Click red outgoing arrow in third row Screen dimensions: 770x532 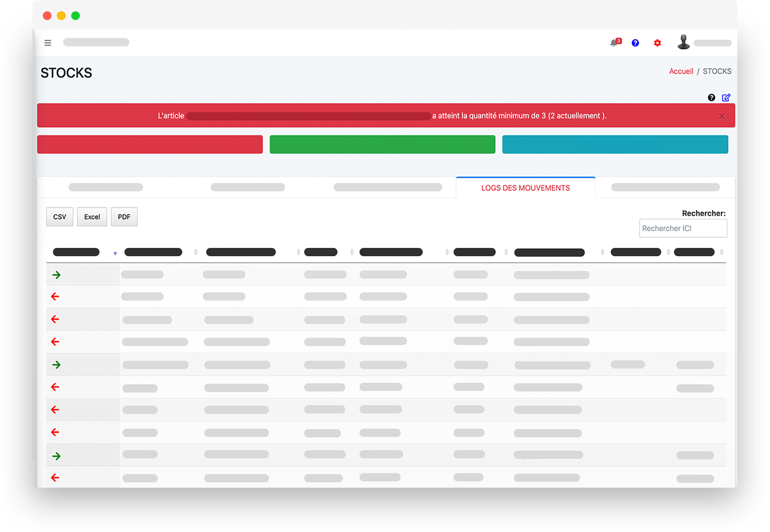tap(55, 320)
